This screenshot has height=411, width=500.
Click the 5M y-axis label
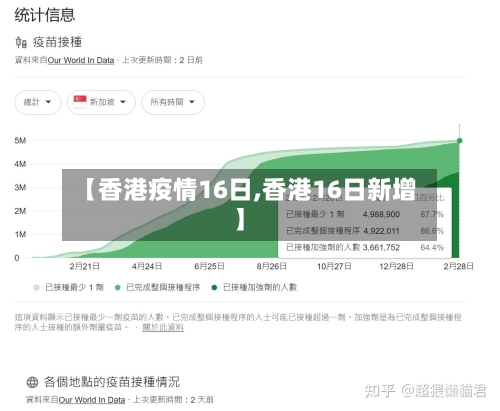[x=20, y=141]
